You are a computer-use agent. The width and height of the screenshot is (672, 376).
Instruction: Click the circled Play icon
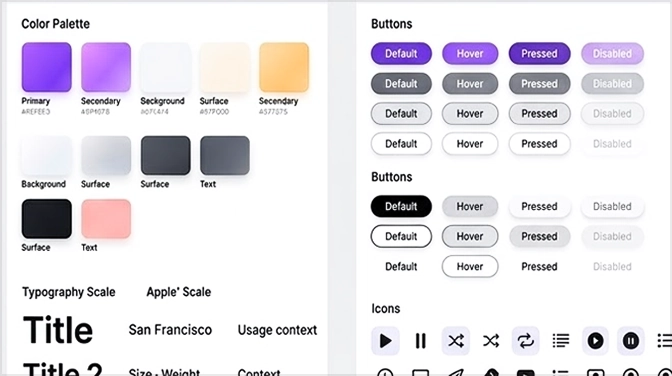coord(595,341)
